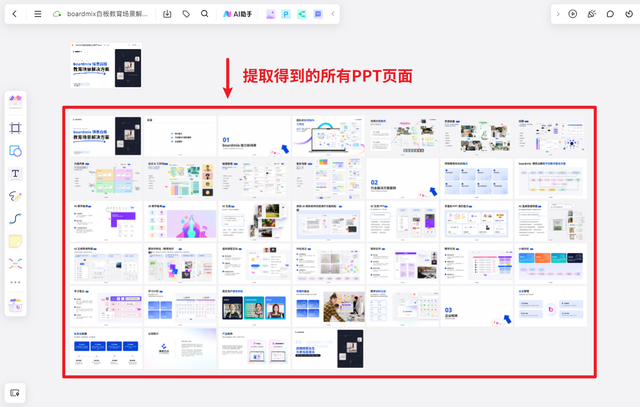
Task: Open the tag icon in toolbar
Action: click(186, 14)
